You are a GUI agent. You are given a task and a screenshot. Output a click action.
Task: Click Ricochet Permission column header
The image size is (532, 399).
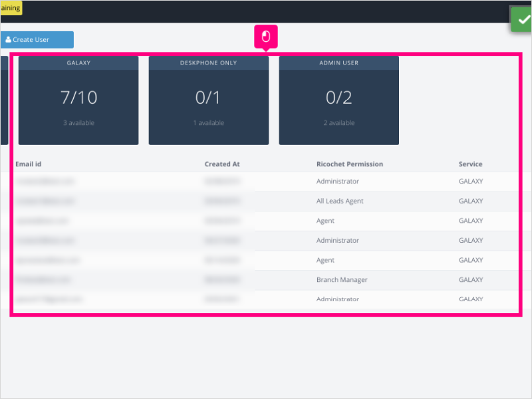350,164
